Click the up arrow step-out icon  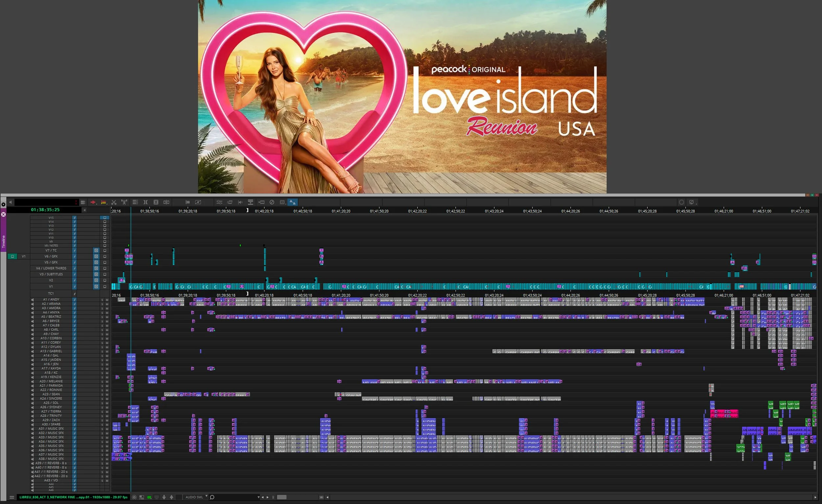pyautogui.click(x=172, y=497)
